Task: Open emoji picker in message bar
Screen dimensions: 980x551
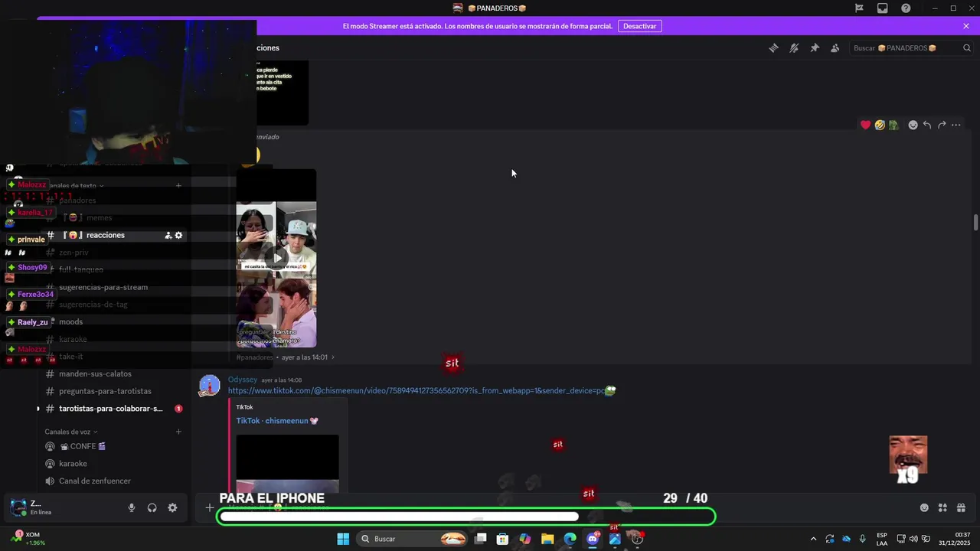Action: pyautogui.click(x=924, y=507)
